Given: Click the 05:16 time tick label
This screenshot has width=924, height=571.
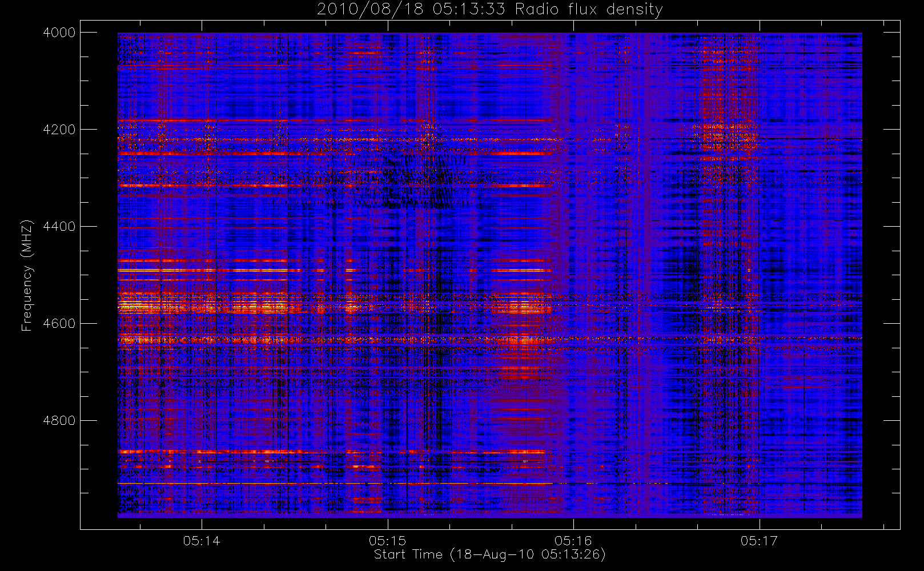Looking at the screenshot, I should coord(573,541).
